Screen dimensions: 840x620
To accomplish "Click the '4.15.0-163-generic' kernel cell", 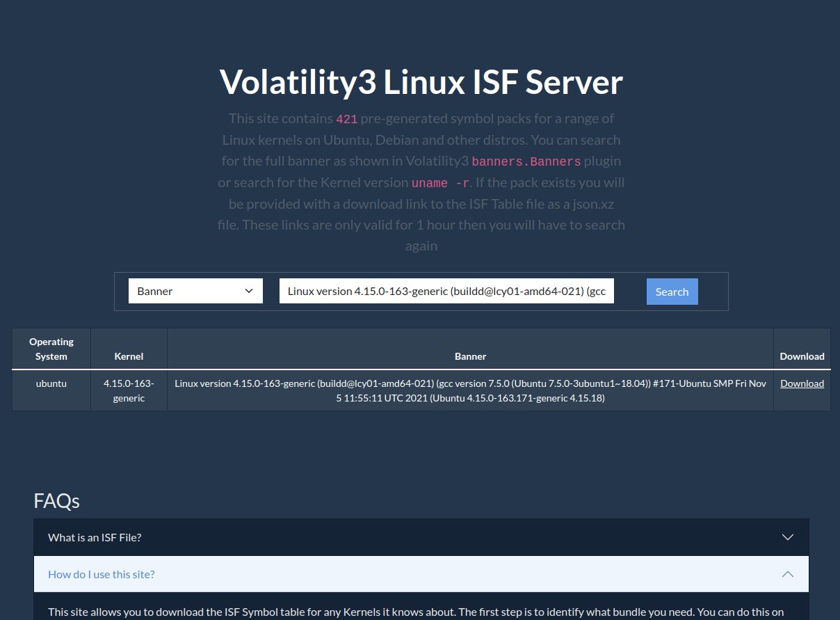I will 129,390.
